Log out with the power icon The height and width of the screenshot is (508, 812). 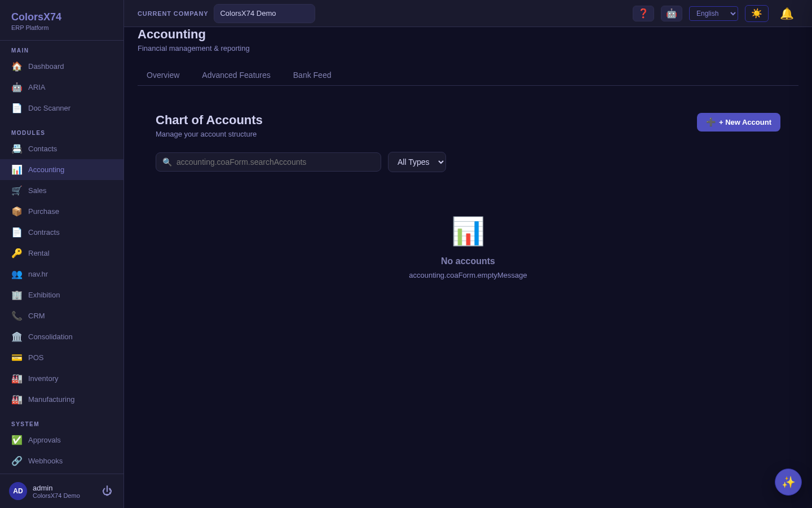[107, 491]
